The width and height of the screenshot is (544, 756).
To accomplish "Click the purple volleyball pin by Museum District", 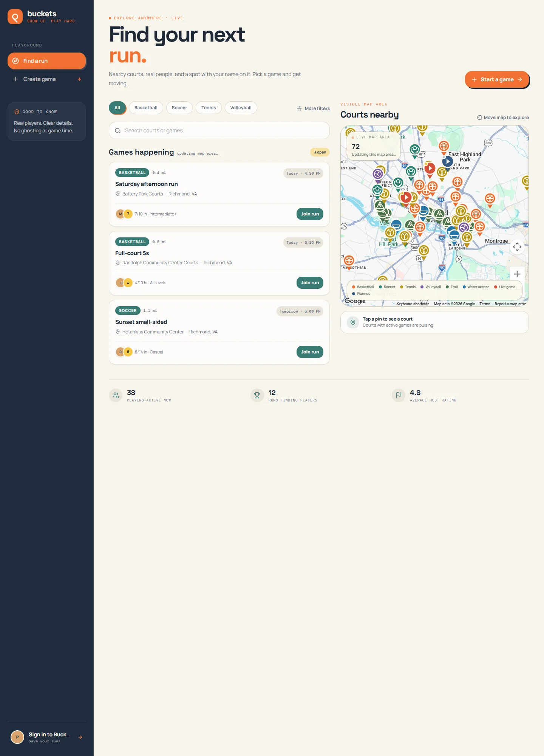I will point(378,175).
